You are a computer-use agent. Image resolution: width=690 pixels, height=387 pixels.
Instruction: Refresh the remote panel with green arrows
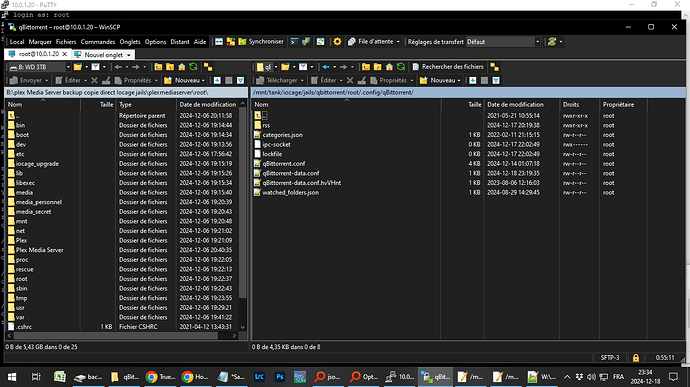pyautogui.click(x=401, y=67)
